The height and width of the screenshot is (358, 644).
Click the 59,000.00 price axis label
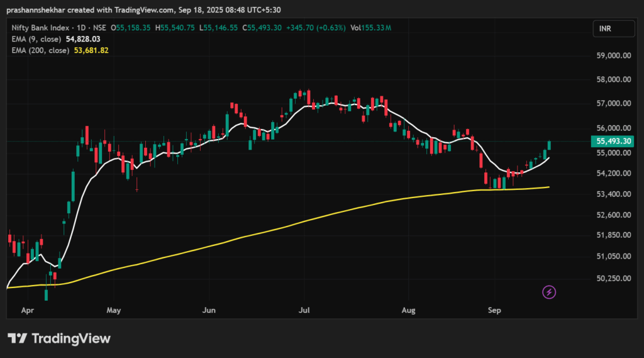(x=614, y=55)
